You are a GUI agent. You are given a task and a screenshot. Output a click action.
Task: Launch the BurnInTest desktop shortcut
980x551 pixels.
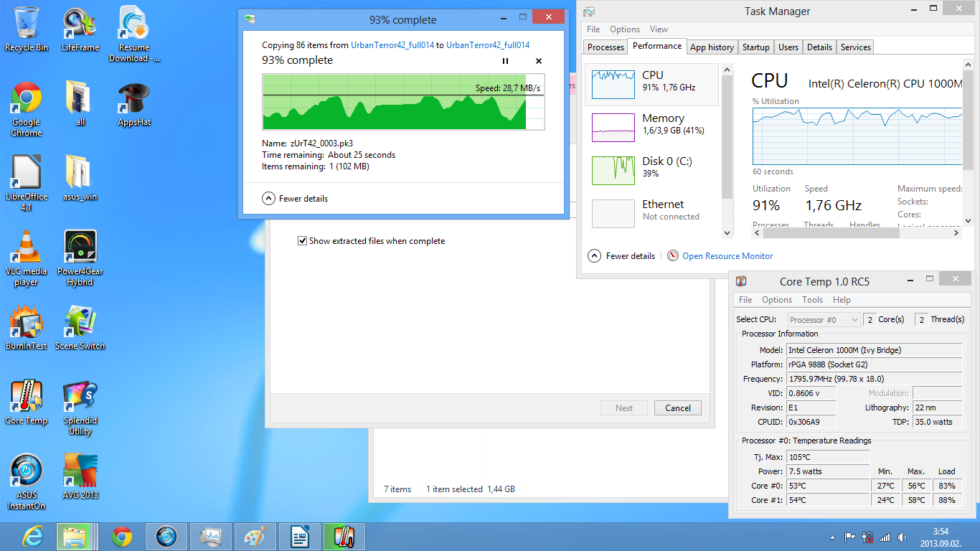[27, 328]
